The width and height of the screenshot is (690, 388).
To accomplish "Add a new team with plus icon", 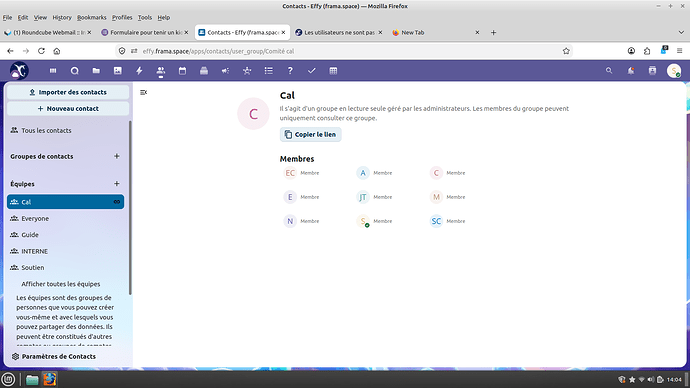I will (x=117, y=183).
